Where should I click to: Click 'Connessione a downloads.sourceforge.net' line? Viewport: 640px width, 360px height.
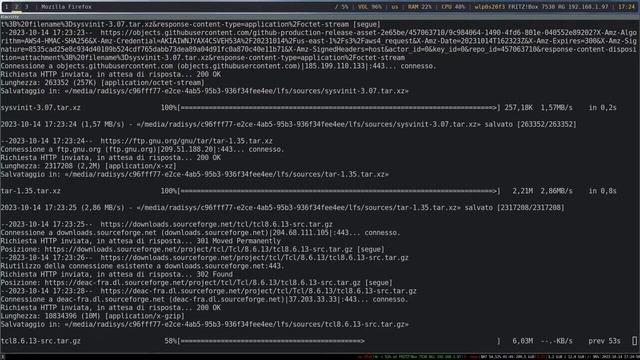200,233
